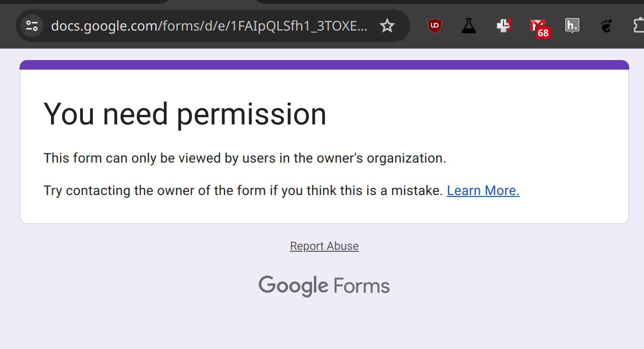644x349 pixels.
Task: Click "Try contacting the owner" sentence
Action: point(243,191)
